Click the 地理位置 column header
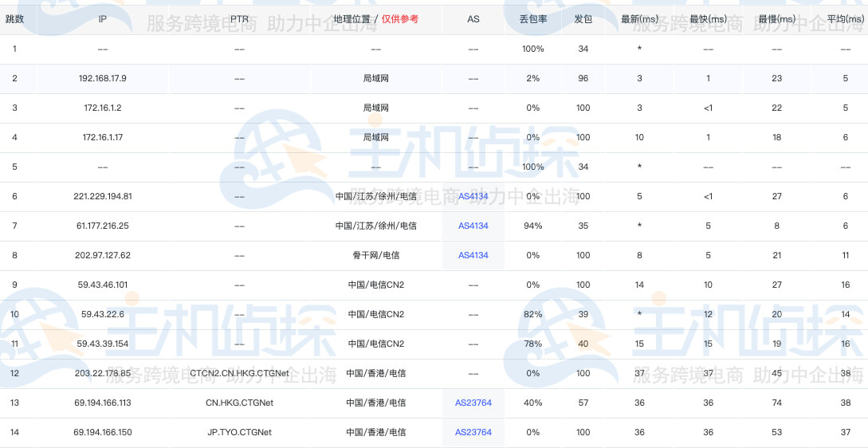868x448 pixels. coord(354,18)
